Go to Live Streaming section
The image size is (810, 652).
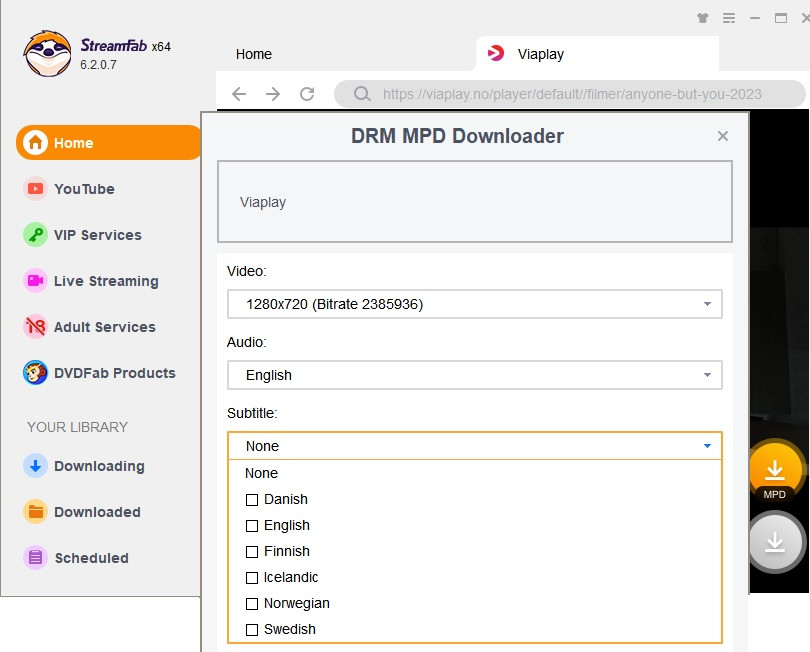pos(105,281)
